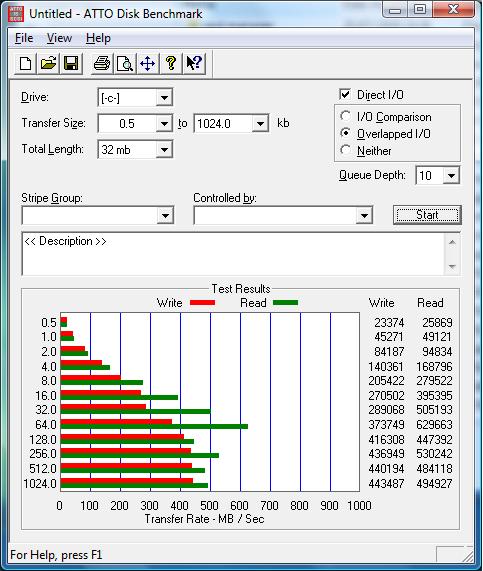This screenshot has width=483, height=571.
Task: Open the Drive selection dropdown
Action: click(x=164, y=98)
